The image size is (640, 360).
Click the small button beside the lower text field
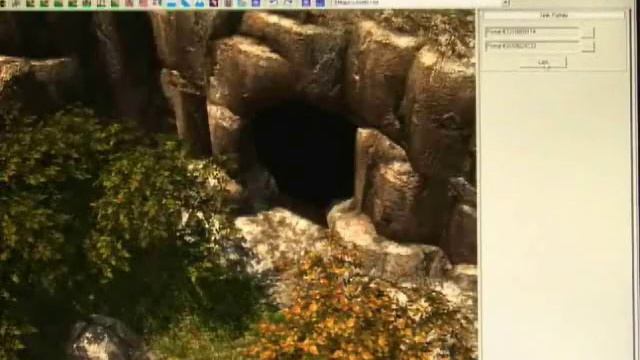coord(588,47)
